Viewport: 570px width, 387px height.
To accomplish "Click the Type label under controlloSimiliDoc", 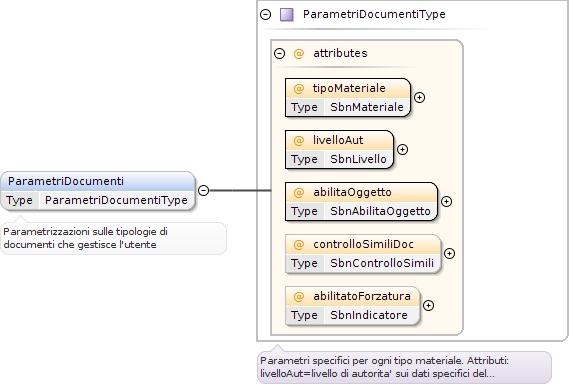I will (x=304, y=263).
